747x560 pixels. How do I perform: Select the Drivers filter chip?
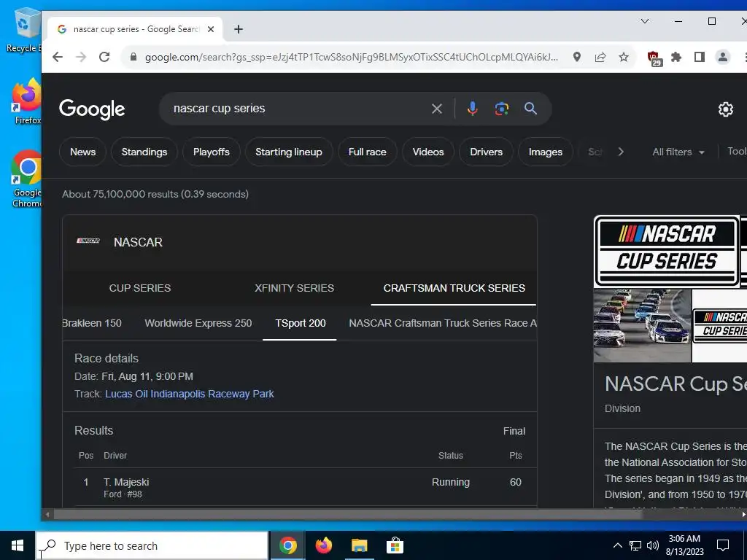coord(486,152)
